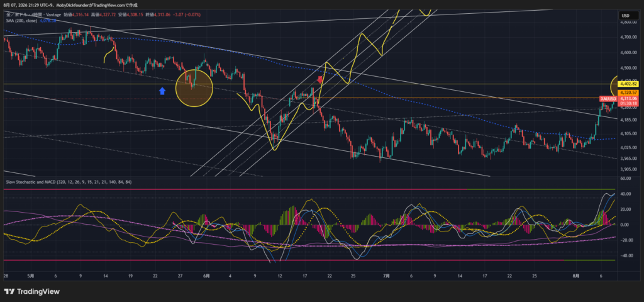Click the 60.00 indicator scale label
This screenshot has height=302, width=644.
[x=626, y=179]
